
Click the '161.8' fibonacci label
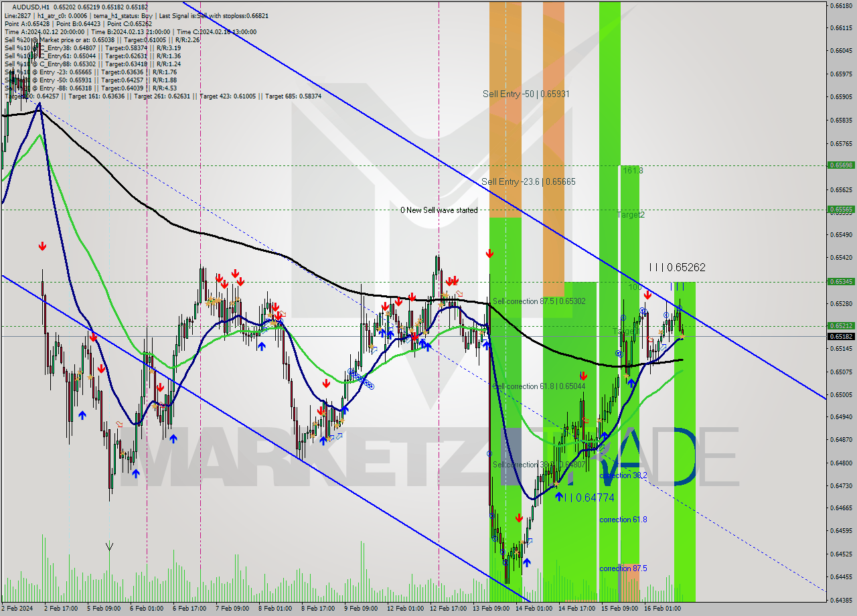[x=633, y=171]
